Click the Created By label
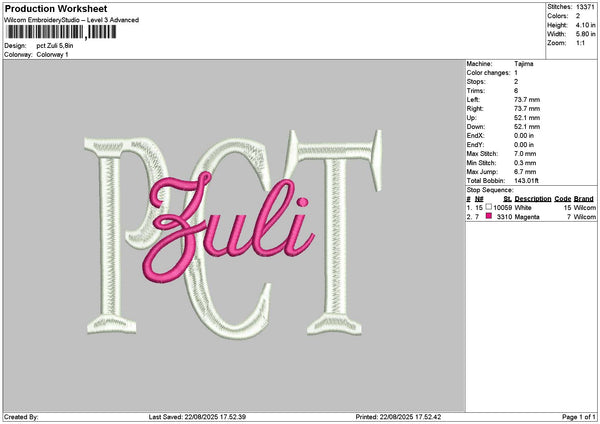 point(21,417)
